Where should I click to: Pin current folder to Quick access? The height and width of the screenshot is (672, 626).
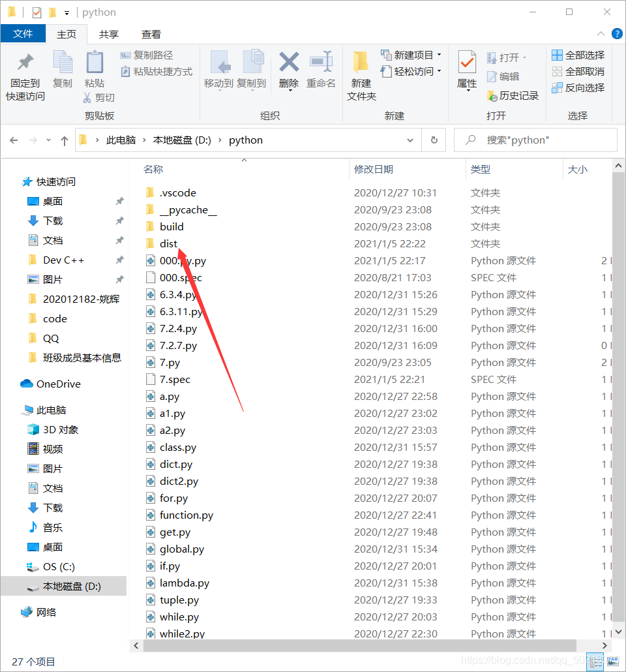coord(24,72)
